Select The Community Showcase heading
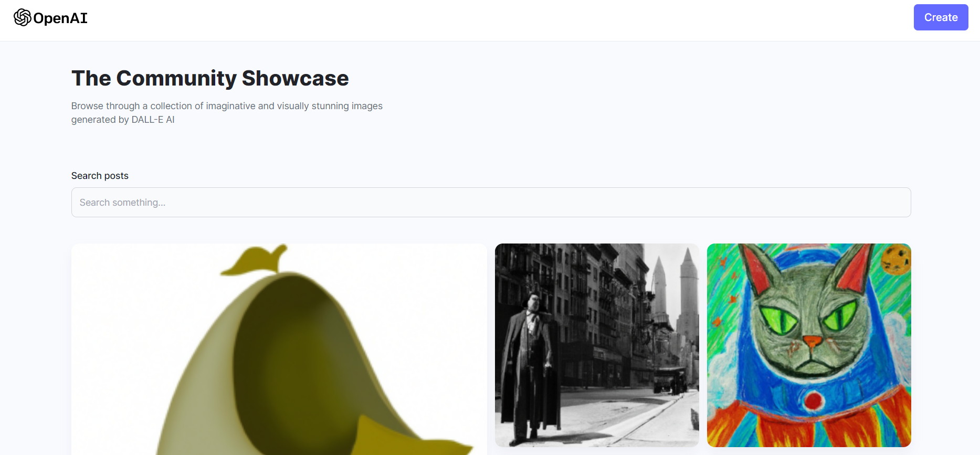The width and height of the screenshot is (980, 455). (x=210, y=78)
